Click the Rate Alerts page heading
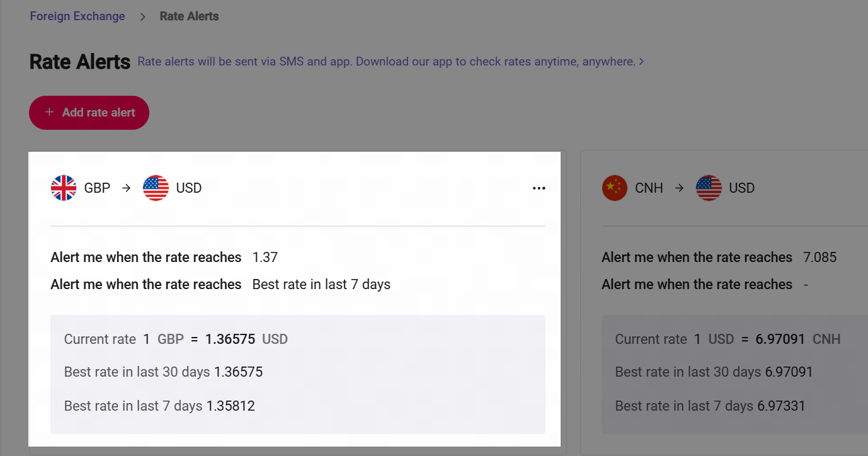The image size is (868, 456). click(x=80, y=62)
